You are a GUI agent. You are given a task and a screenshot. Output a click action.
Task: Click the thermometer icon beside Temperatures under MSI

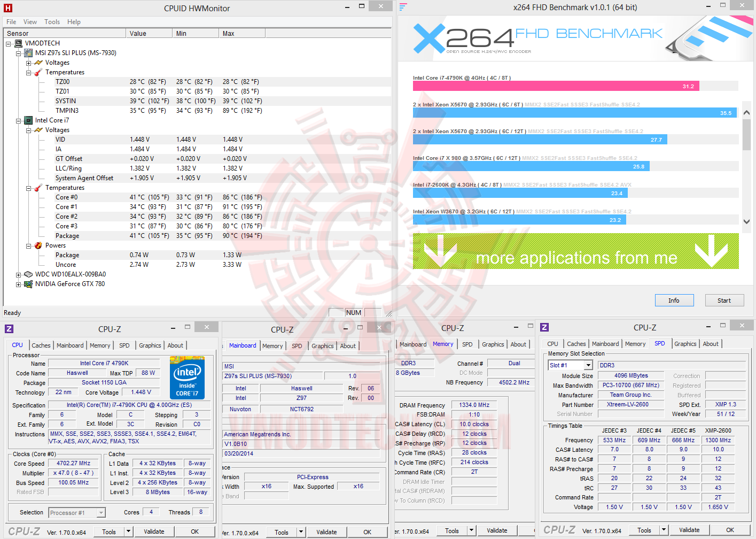(x=38, y=72)
